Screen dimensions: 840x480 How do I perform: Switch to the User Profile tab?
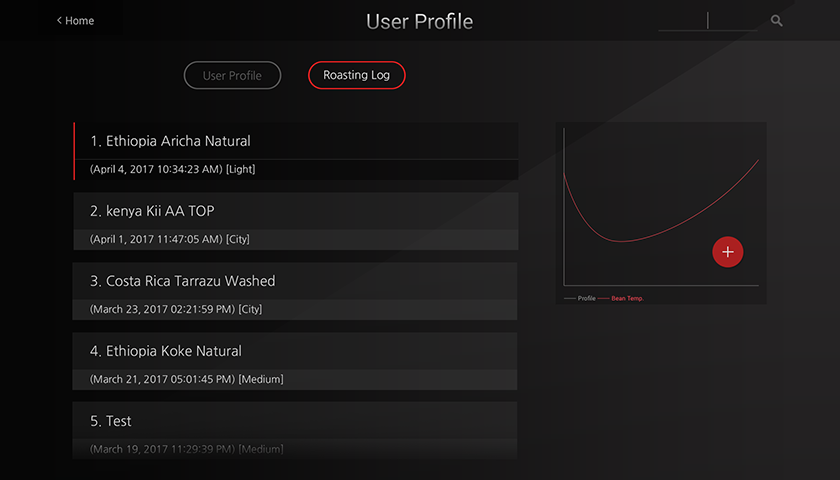[232, 75]
